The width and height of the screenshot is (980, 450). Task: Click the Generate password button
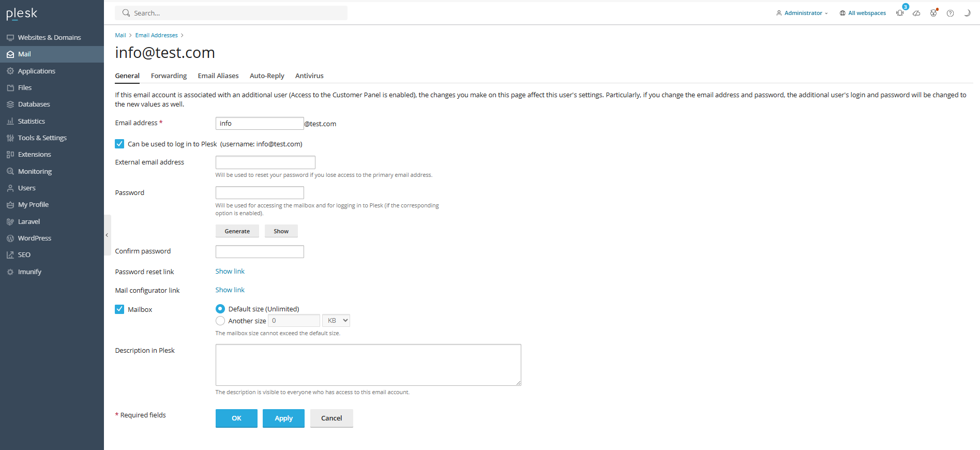point(237,231)
